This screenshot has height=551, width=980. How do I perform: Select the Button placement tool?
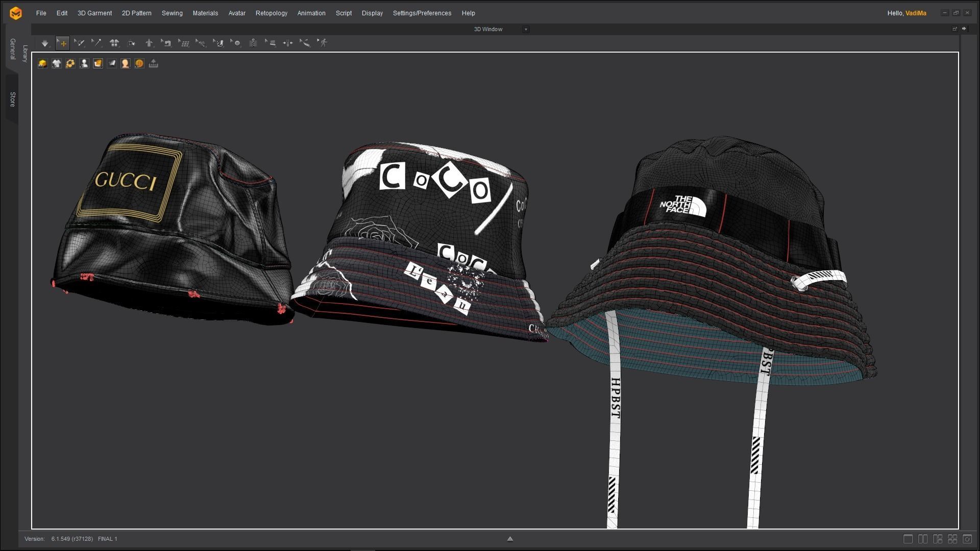click(x=235, y=43)
